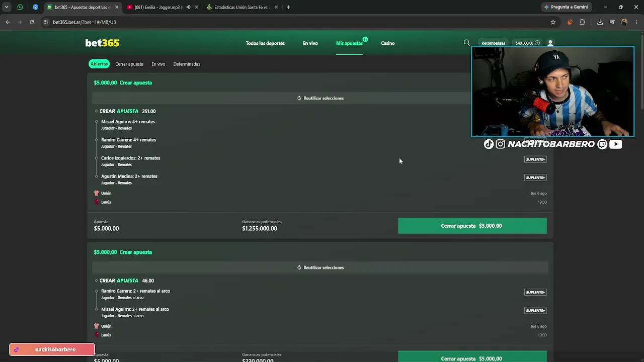Image resolution: width=644 pixels, height=362 pixels.
Task: Click SUPLENTE+ for Misael Aguirre remates al arco
Action: pyautogui.click(x=535, y=310)
